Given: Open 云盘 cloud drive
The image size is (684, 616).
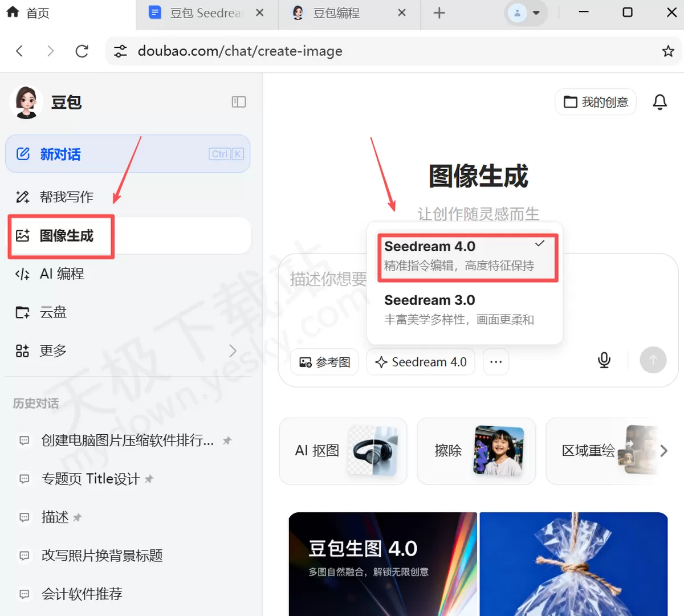Looking at the screenshot, I should click(128, 312).
